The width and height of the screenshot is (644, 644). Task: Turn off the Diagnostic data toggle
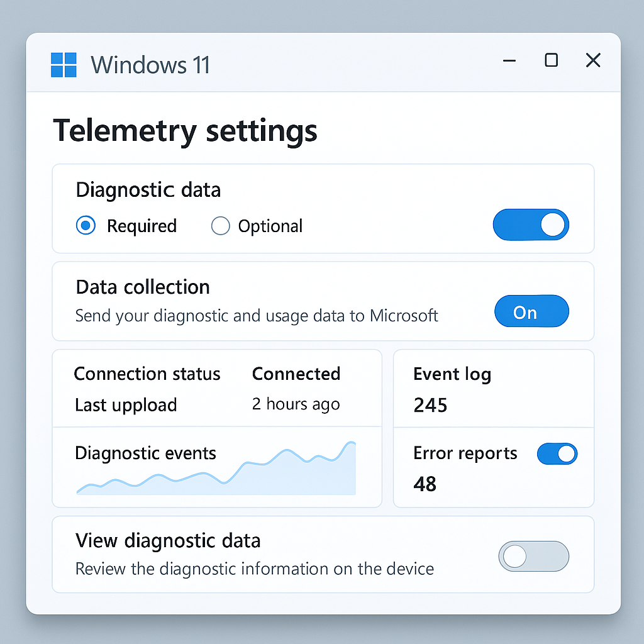click(x=531, y=225)
